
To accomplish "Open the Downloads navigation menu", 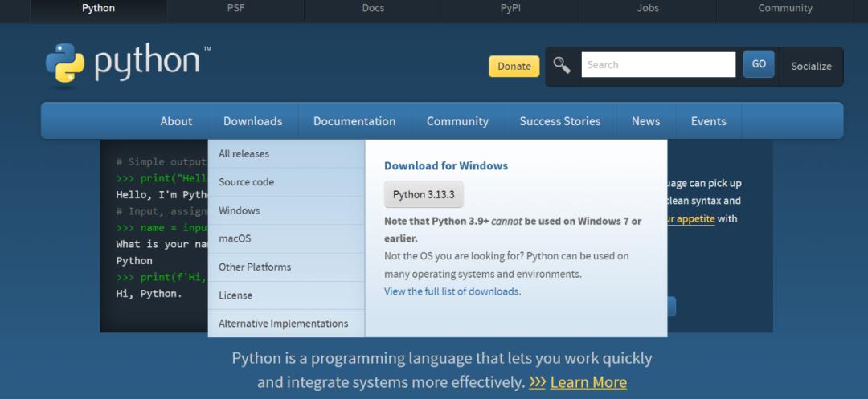I will tap(253, 121).
